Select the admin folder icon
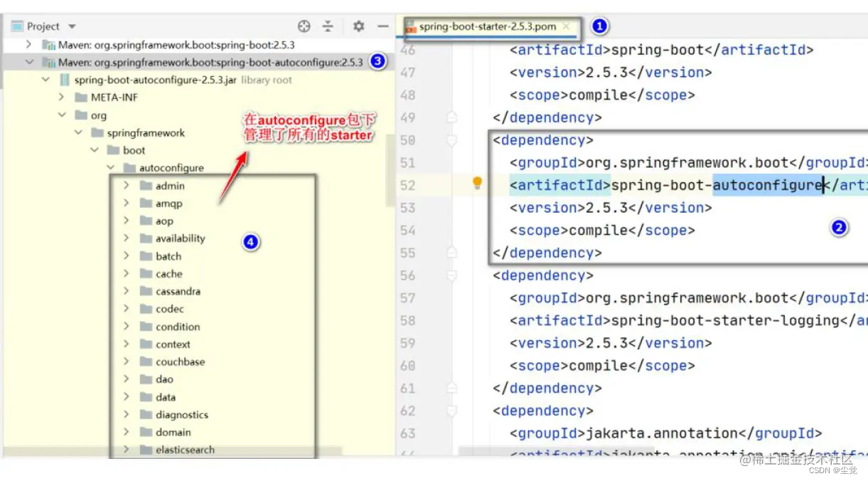The width and height of the screenshot is (868, 481). (x=146, y=186)
